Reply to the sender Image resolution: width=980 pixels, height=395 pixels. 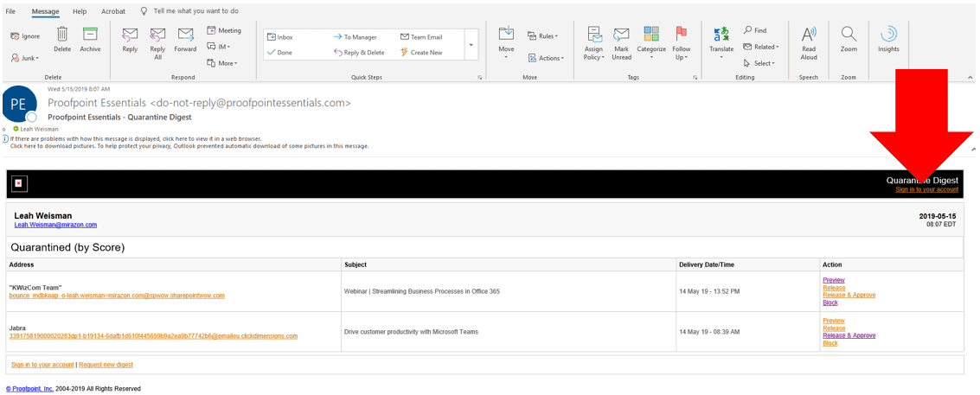click(x=130, y=39)
